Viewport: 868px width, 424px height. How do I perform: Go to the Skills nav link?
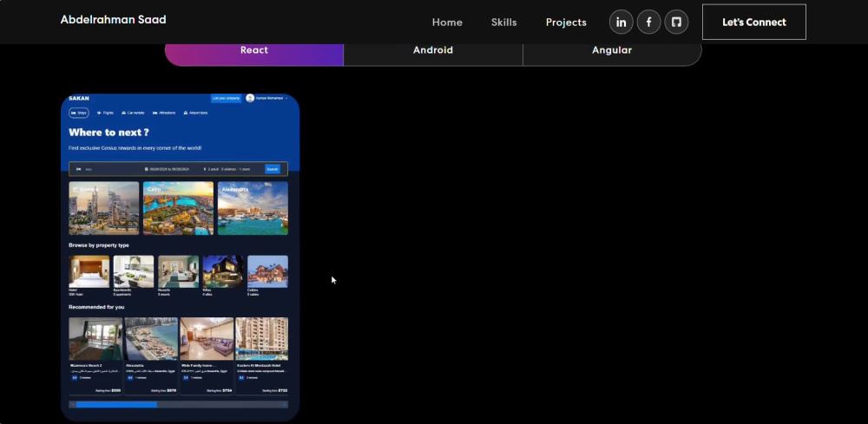(503, 23)
